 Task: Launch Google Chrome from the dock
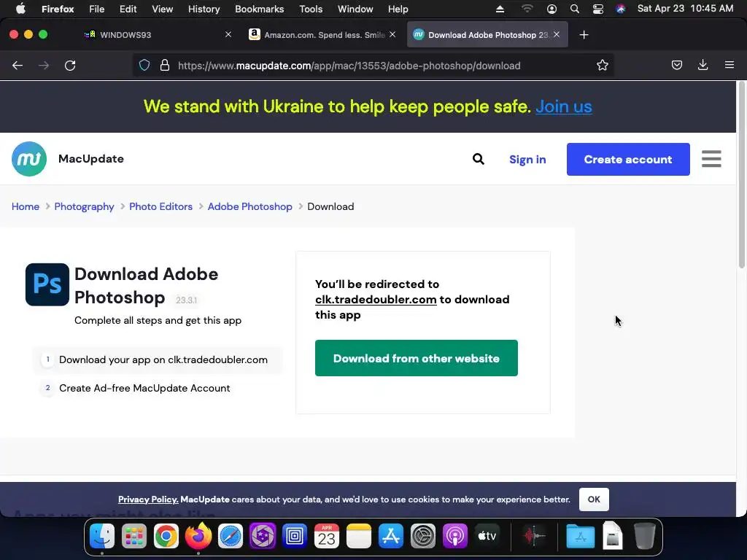click(166, 536)
